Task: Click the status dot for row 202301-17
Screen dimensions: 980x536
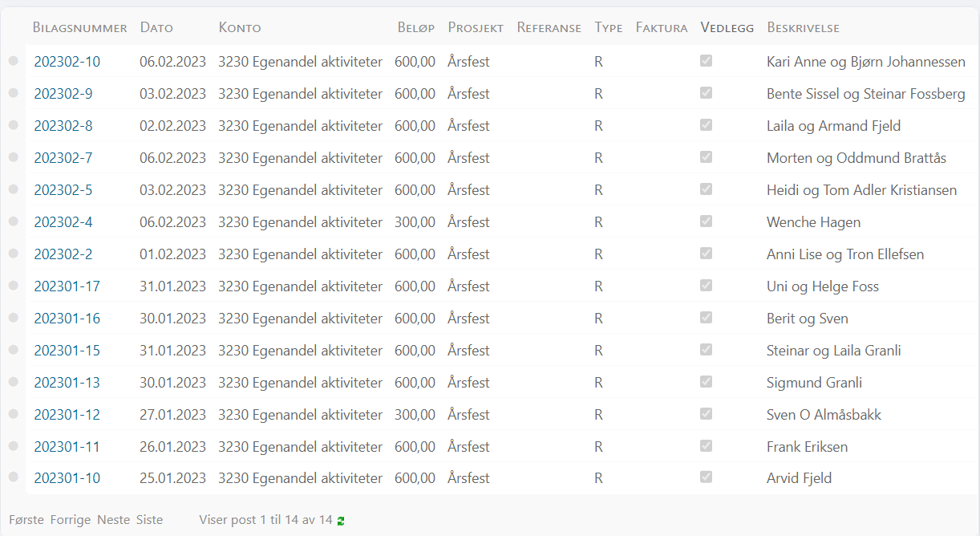Action: [x=13, y=286]
